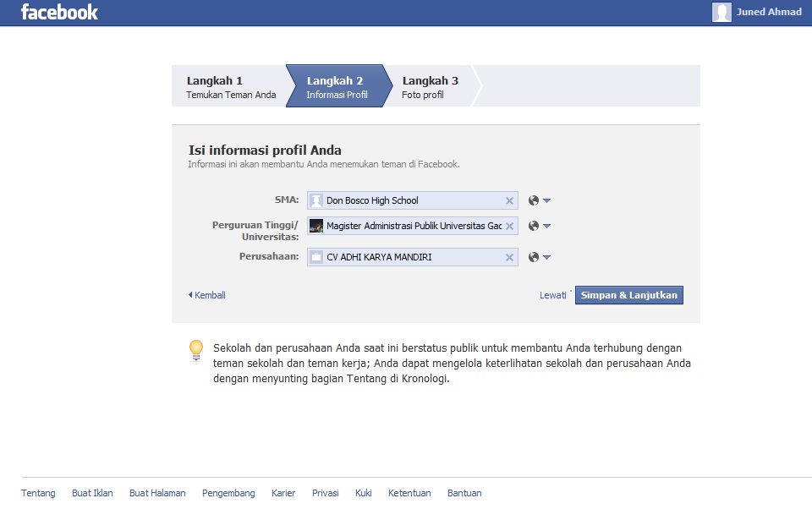
Task: Click the Facebook logo
Action: 59,12
